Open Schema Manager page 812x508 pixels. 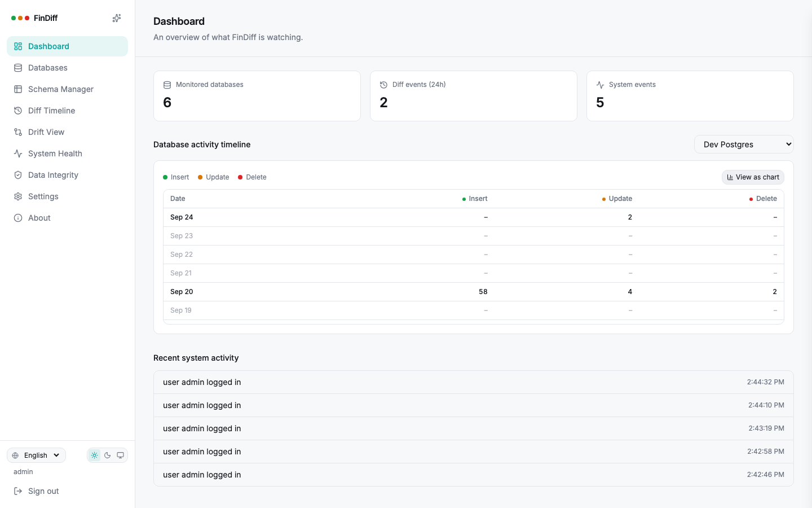[68, 89]
